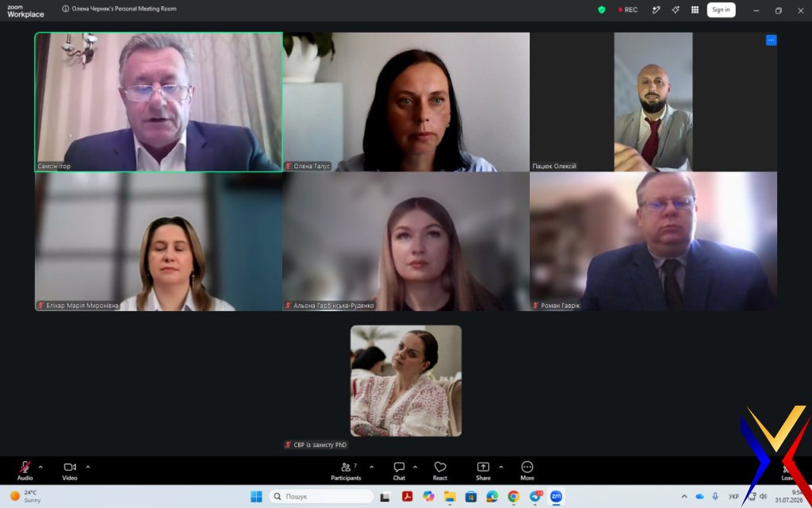812x508 pixels.
Task: Open the grid view layout icon
Action: [695, 10]
